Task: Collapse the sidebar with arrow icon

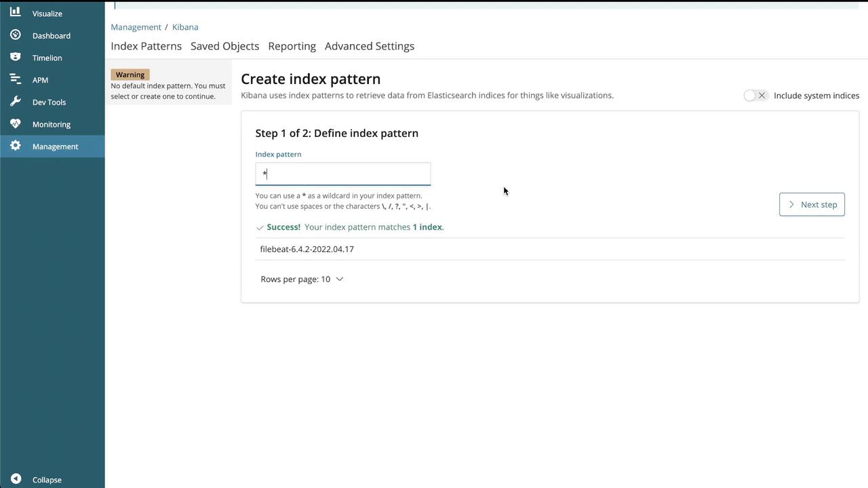Action: (16, 479)
